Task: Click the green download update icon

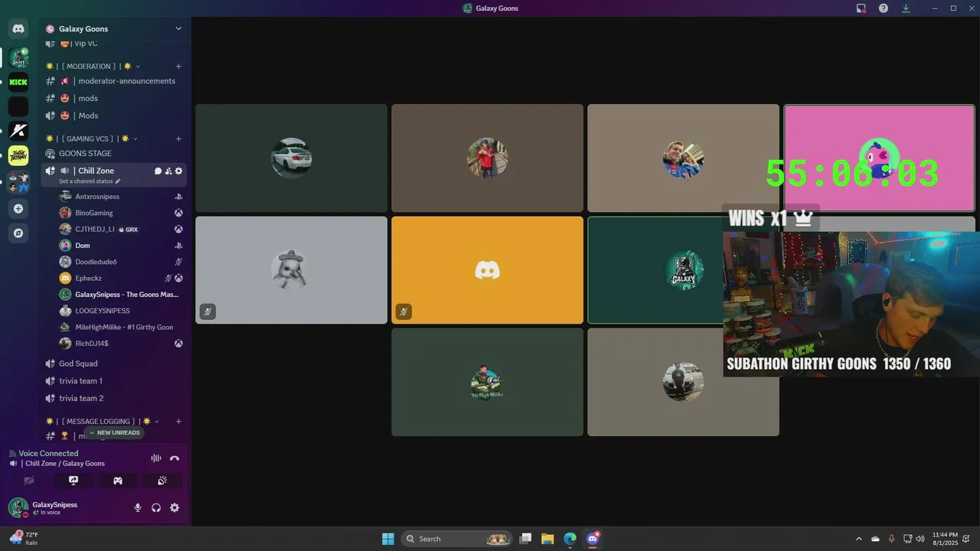Action: tap(906, 8)
